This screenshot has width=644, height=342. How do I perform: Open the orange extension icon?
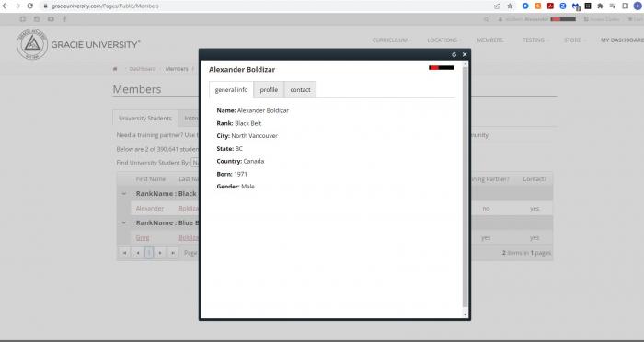pyautogui.click(x=537, y=6)
